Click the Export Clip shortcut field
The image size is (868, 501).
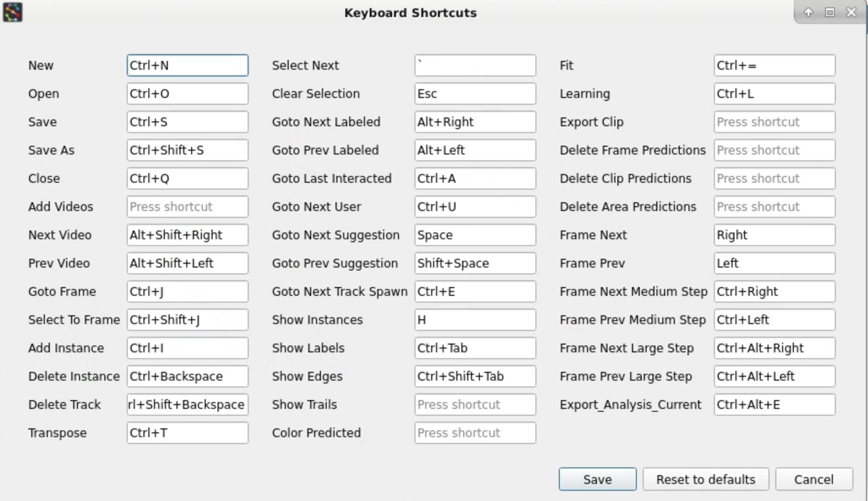(774, 122)
